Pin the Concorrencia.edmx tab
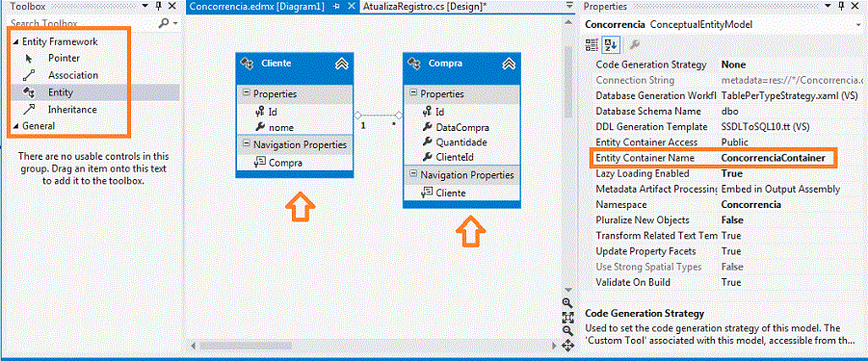This screenshot has height=361, width=868. 336,7
